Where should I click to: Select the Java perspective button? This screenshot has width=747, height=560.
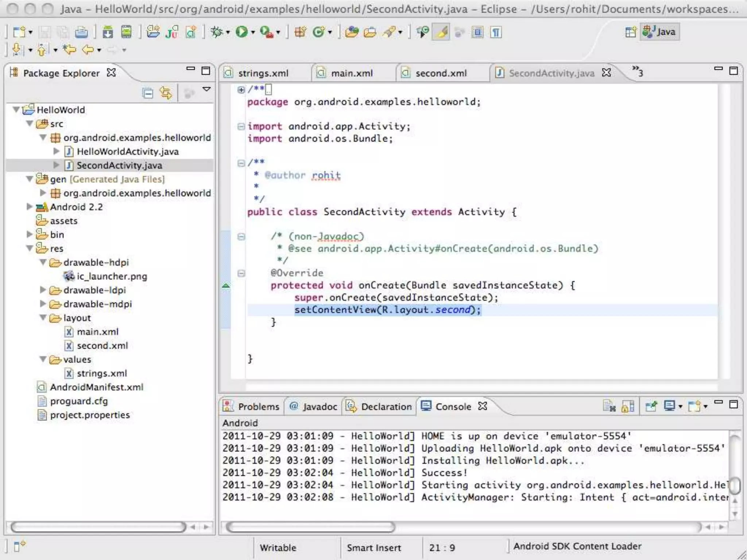point(660,32)
